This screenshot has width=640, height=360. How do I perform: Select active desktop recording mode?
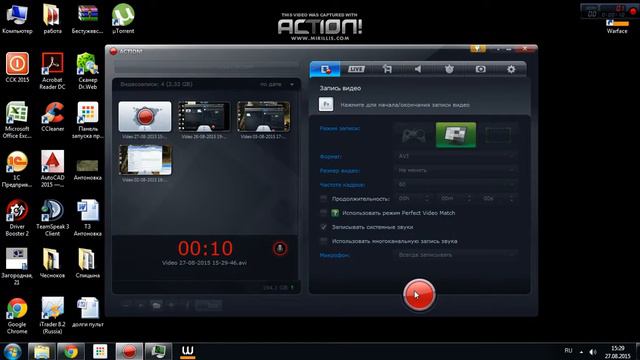[456, 135]
